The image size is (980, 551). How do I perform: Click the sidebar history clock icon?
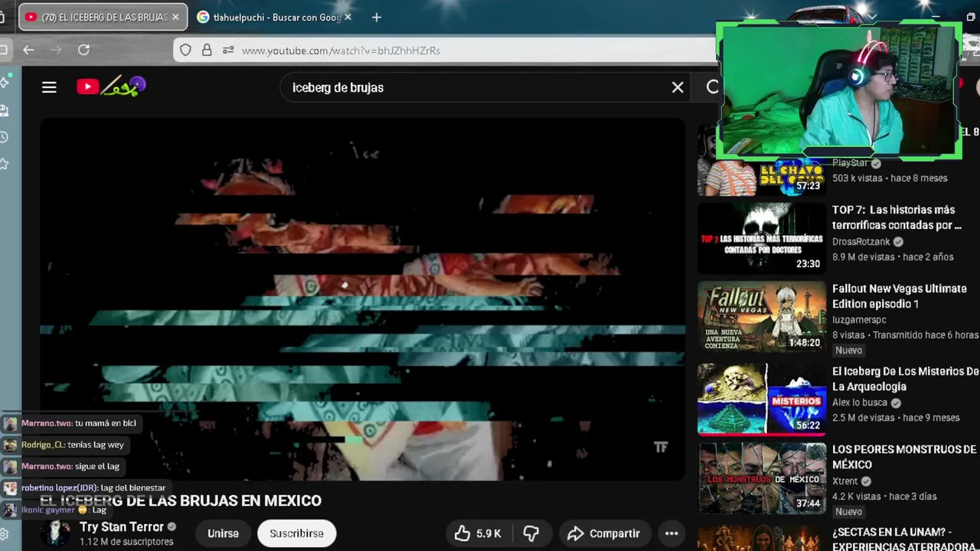tap(4, 137)
